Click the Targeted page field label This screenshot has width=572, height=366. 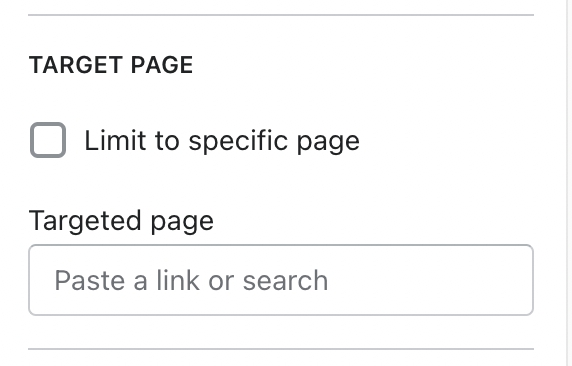tap(121, 221)
